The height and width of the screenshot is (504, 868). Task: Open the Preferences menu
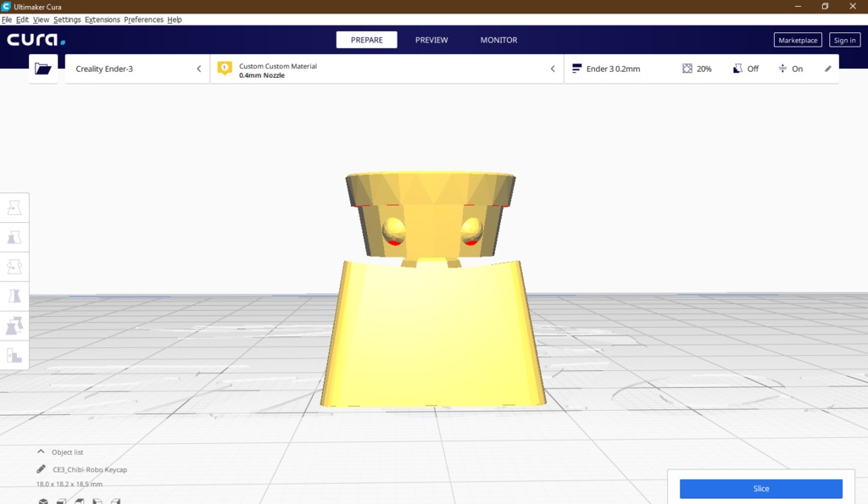(x=143, y=19)
